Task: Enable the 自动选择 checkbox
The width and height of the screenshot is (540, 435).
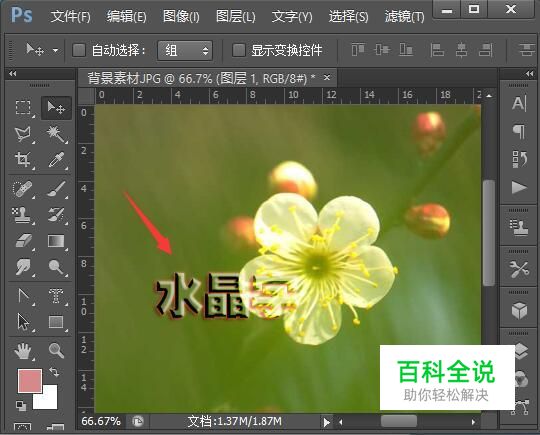Action: (79, 50)
